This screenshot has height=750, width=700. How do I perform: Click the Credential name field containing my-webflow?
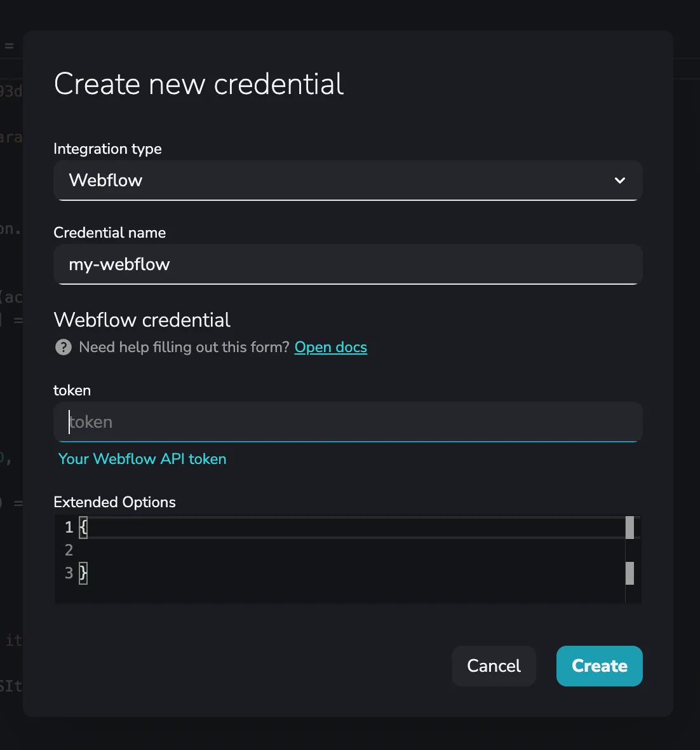347,264
